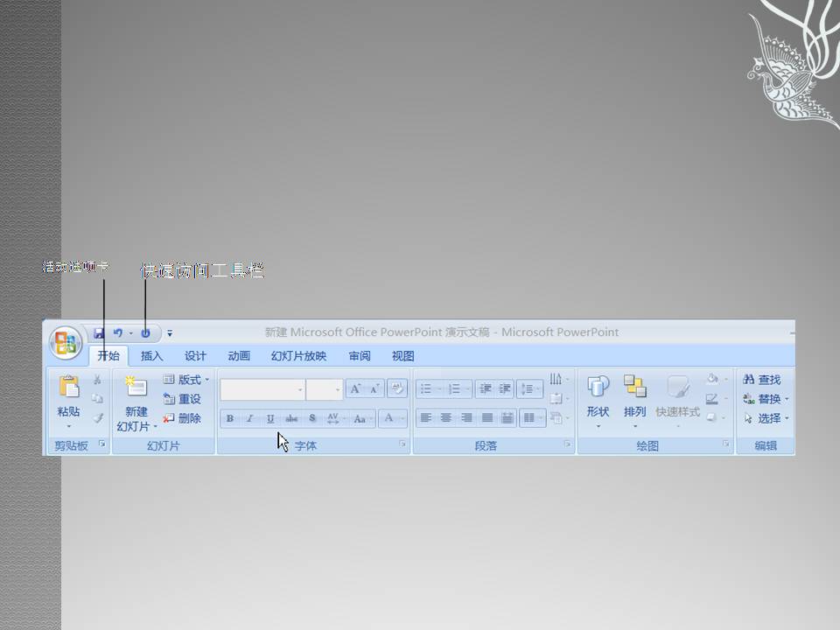This screenshot has height=630, width=840.
Task: Click 查找 to find text
Action: pyautogui.click(x=762, y=380)
